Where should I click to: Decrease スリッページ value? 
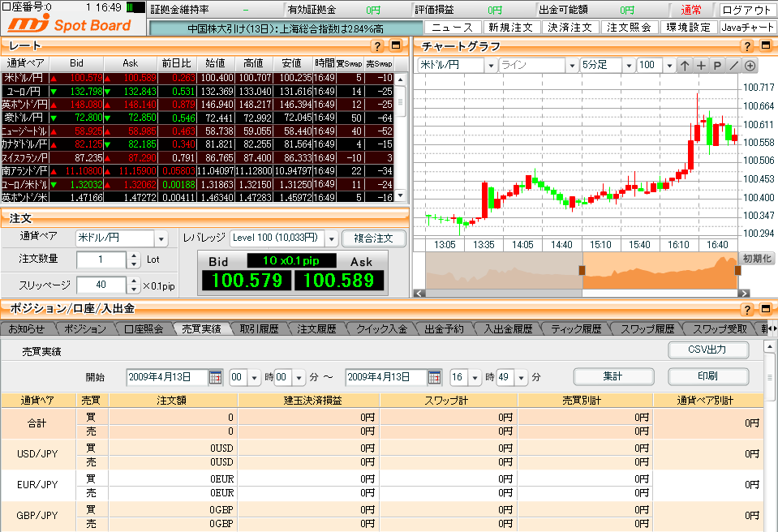[x=134, y=289]
